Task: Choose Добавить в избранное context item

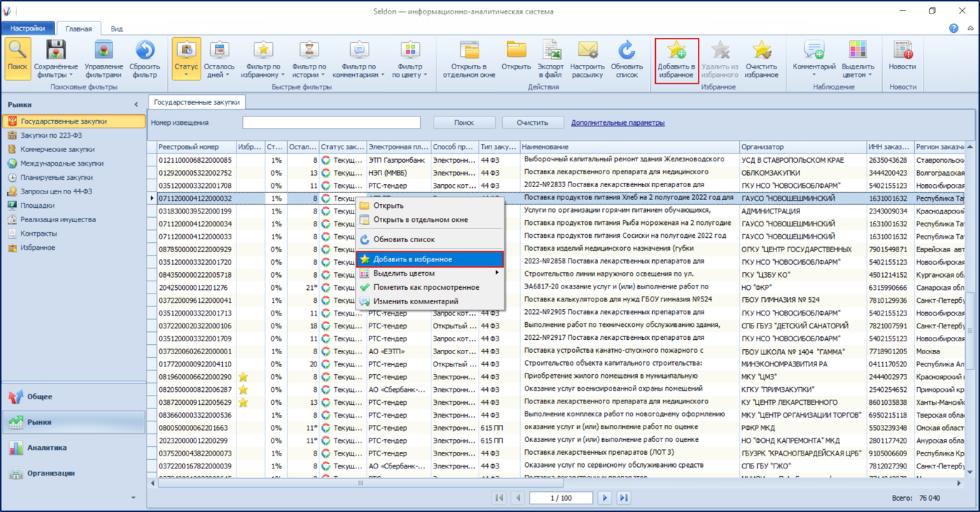Action: pos(431,259)
